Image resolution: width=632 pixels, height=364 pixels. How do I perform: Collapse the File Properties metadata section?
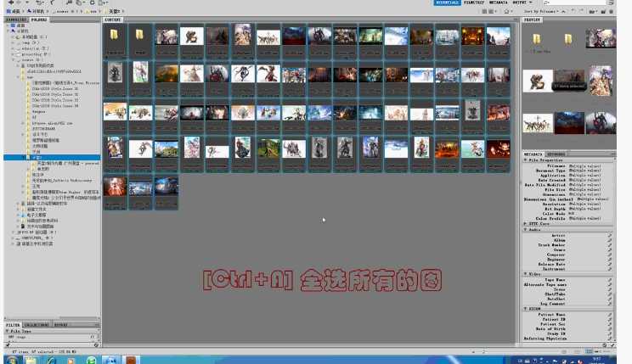pos(526,160)
